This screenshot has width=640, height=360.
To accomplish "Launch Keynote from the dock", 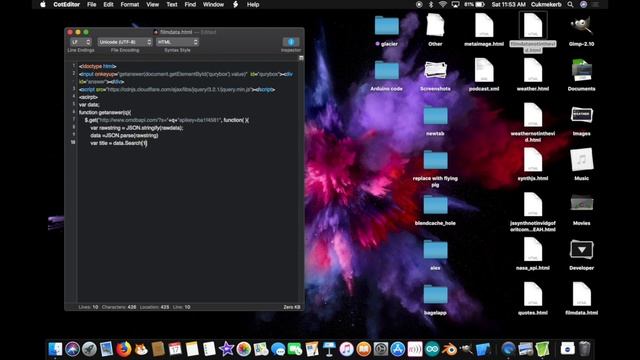I will (x=329, y=349).
